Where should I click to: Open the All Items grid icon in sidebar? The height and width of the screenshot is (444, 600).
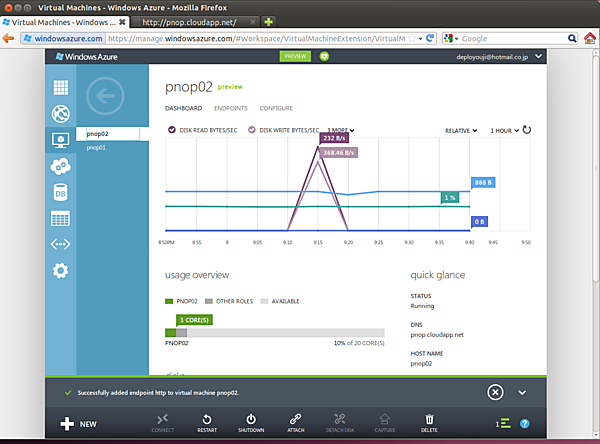(60, 87)
